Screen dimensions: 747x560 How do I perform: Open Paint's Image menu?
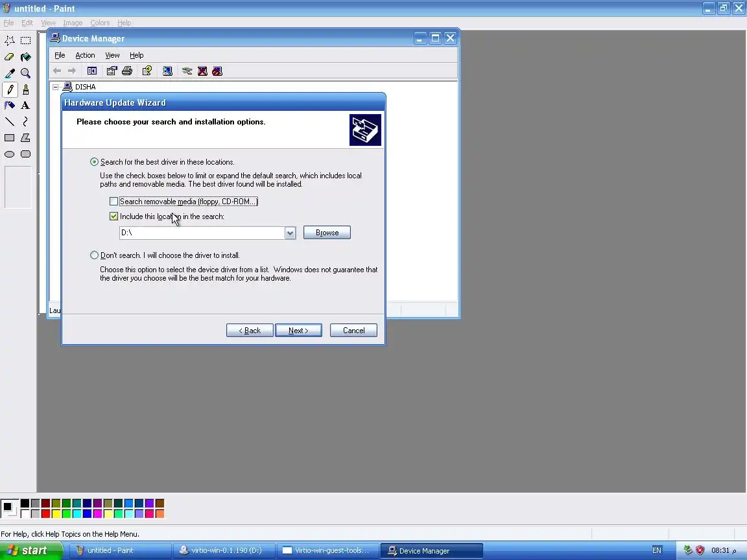pyautogui.click(x=73, y=23)
